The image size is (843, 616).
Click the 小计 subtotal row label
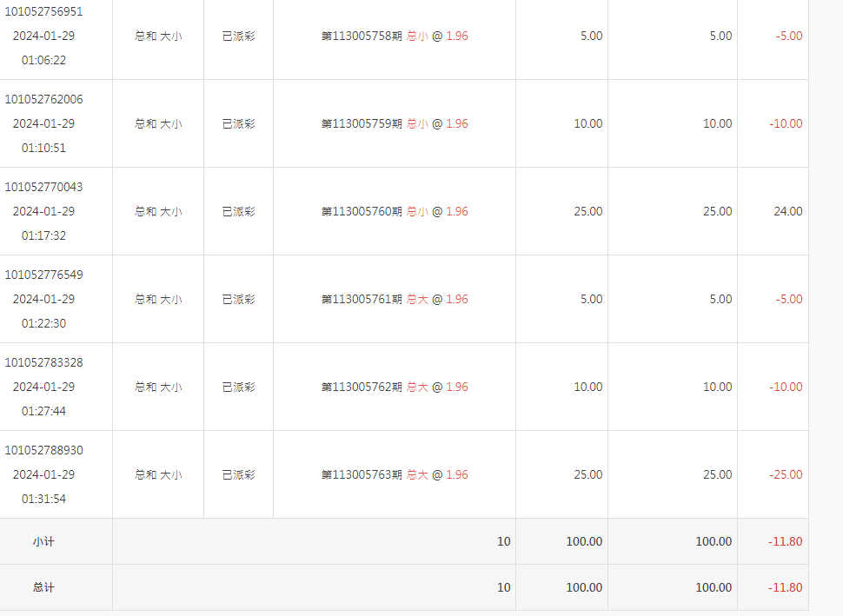(x=43, y=541)
